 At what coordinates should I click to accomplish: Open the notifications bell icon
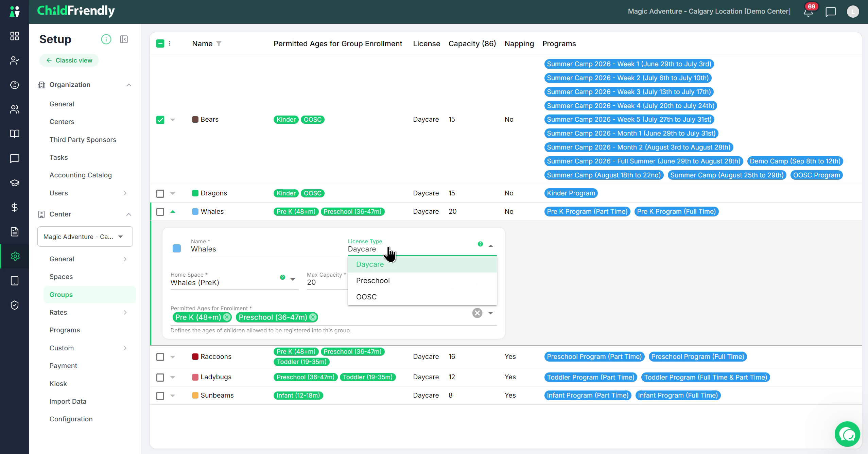[808, 12]
